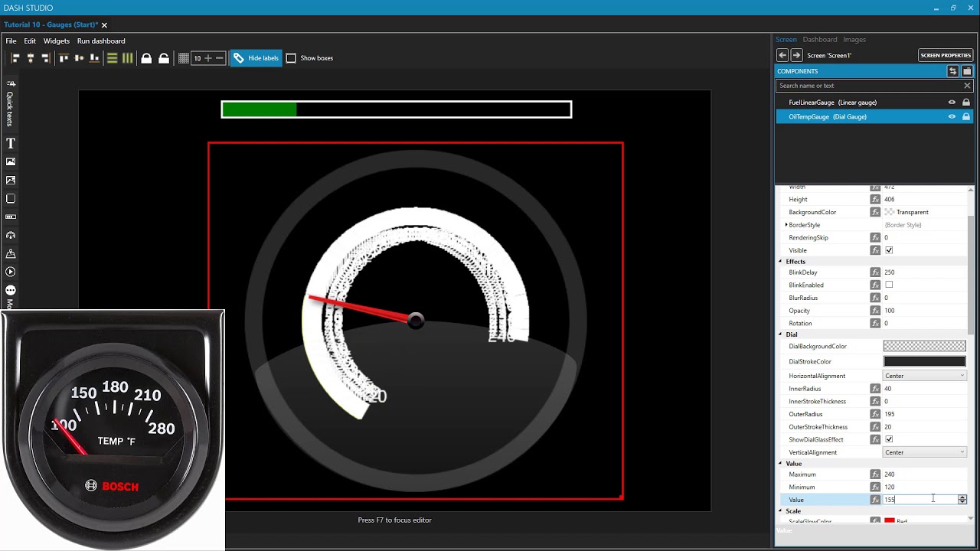
Task: Select the Dial gauge widget tool
Action: coord(11,235)
